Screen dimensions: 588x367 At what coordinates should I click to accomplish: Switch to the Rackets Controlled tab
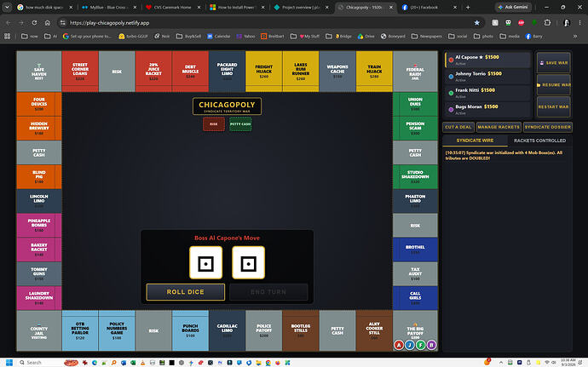click(x=539, y=140)
